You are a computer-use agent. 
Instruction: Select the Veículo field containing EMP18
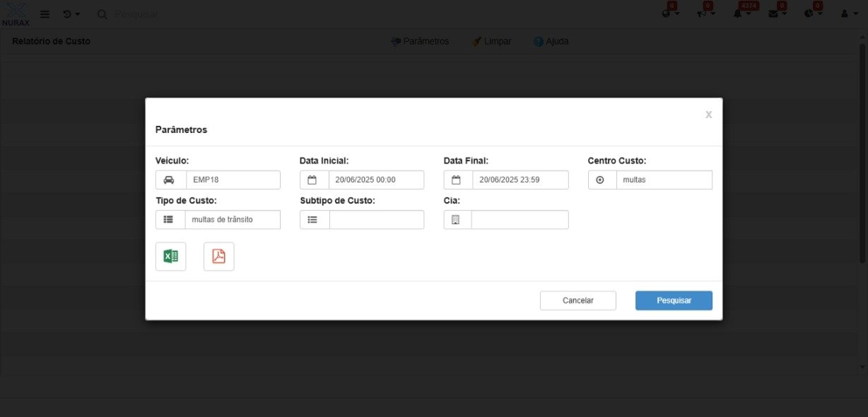[x=233, y=180]
